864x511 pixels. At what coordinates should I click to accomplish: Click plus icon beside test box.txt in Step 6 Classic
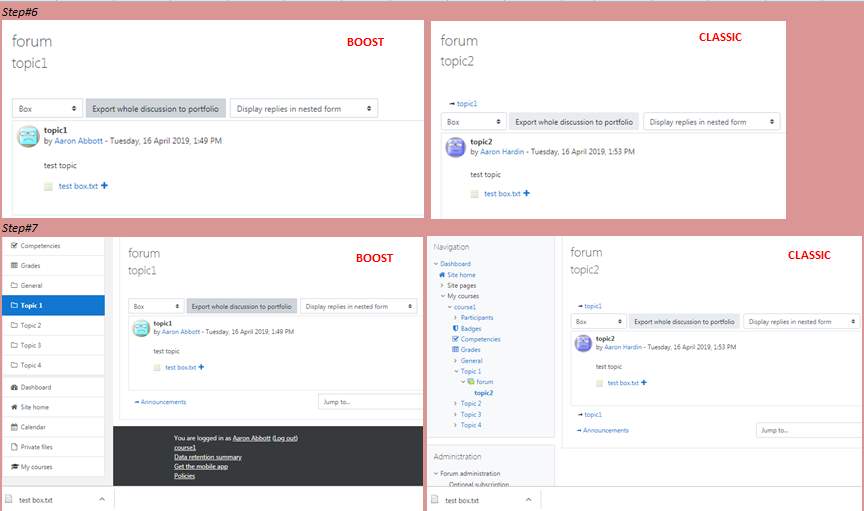[526, 193]
